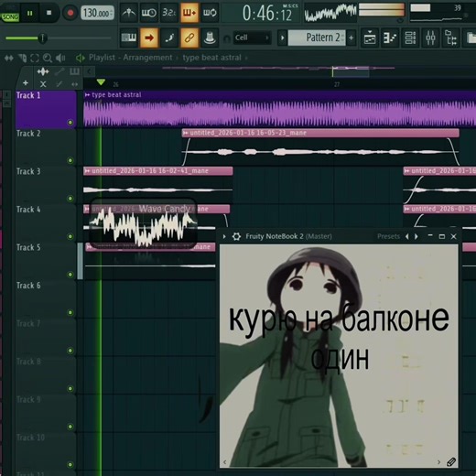Mute Track 4 with its green dot
This screenshot has height=476, width=476.
[x=70, y=236]
